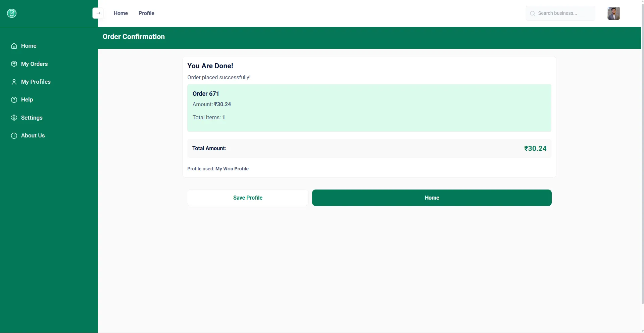The height and width of the screenshot is (333, 644).
Task: Click the 'Order placed successfully!' message
Action: pyautogui.click(x=219, y=77)
